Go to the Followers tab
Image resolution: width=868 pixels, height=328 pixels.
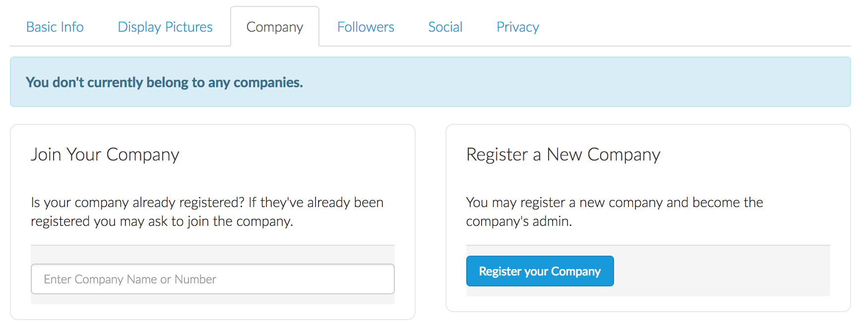[x=366, y=27]
